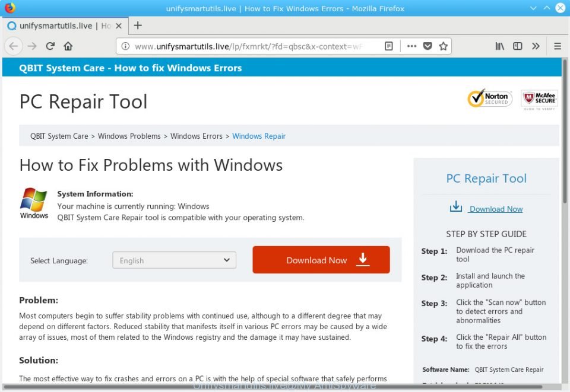Click the Solution heading

(39, 360)
